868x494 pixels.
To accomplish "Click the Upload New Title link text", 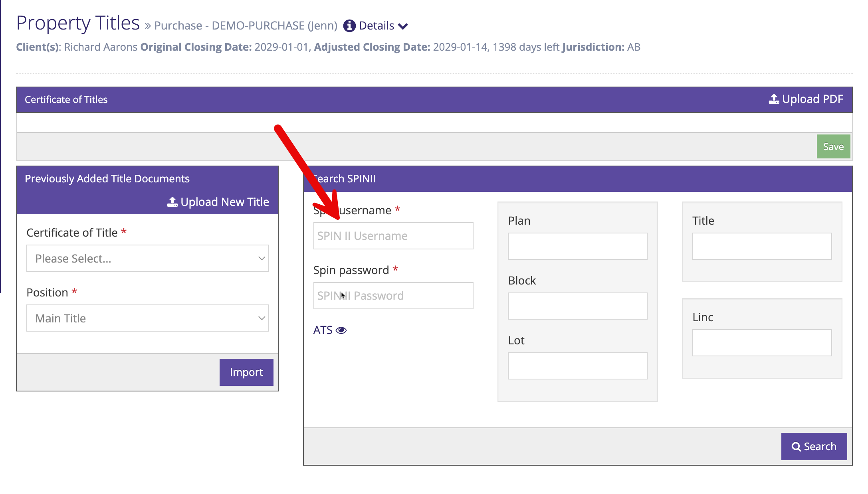I will coord(225,202).
